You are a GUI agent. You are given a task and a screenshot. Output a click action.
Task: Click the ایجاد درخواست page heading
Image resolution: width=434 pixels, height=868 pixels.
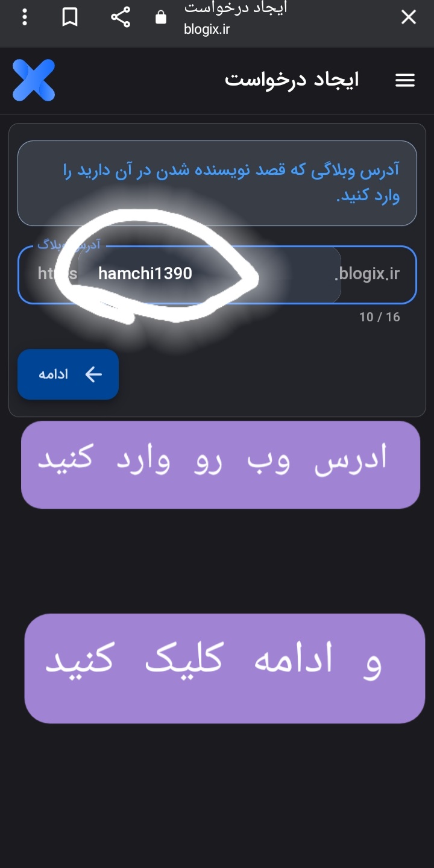(292, 79)
